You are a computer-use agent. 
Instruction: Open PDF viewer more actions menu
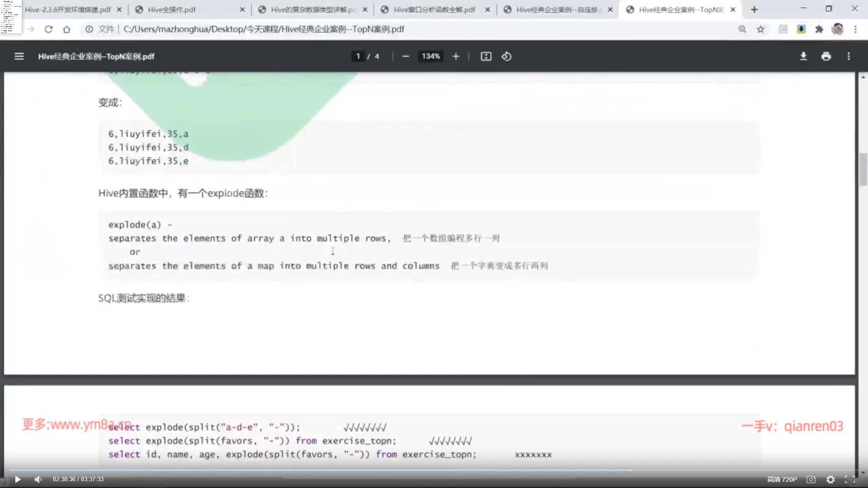point(849,56)
